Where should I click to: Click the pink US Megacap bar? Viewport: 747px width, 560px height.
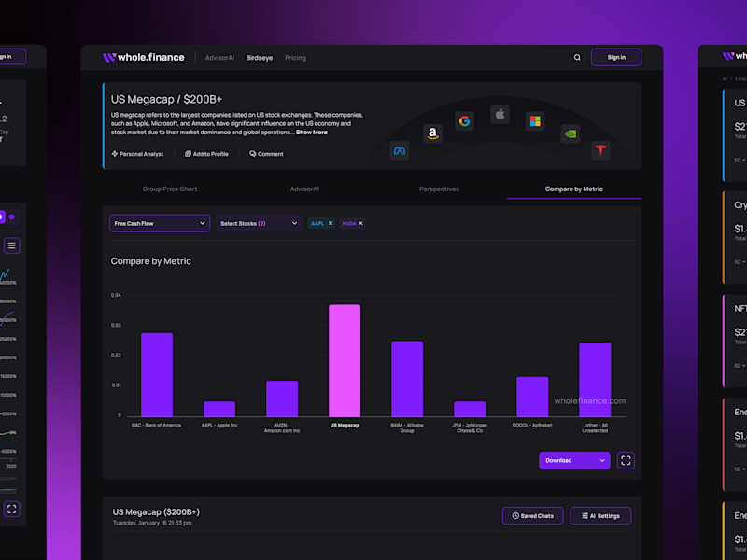coord(345,360)
